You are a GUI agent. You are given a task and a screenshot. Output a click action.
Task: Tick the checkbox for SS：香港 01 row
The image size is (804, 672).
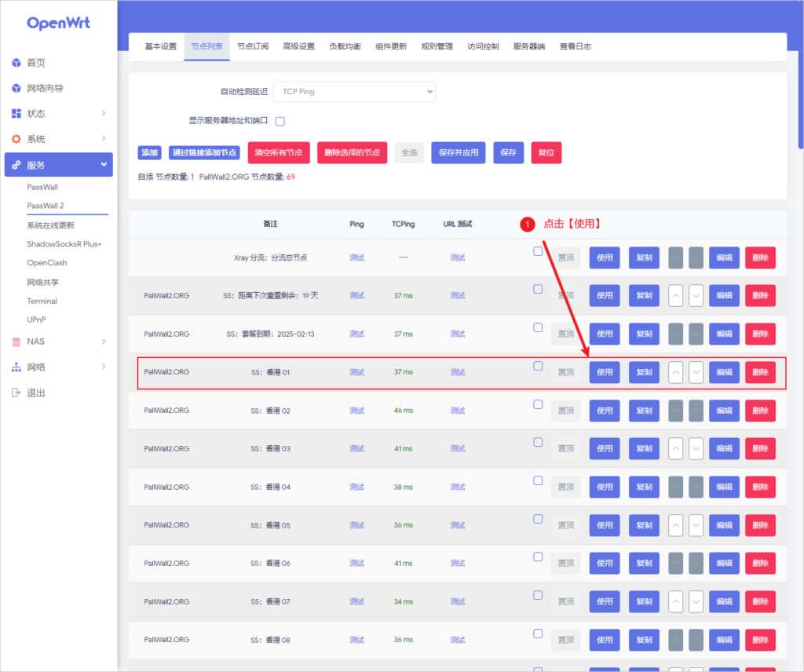click(538, 366)
